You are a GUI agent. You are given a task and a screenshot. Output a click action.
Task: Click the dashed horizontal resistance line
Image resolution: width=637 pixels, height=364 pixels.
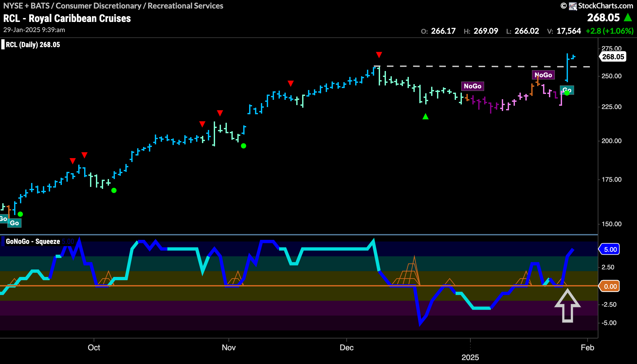[482, 66]
